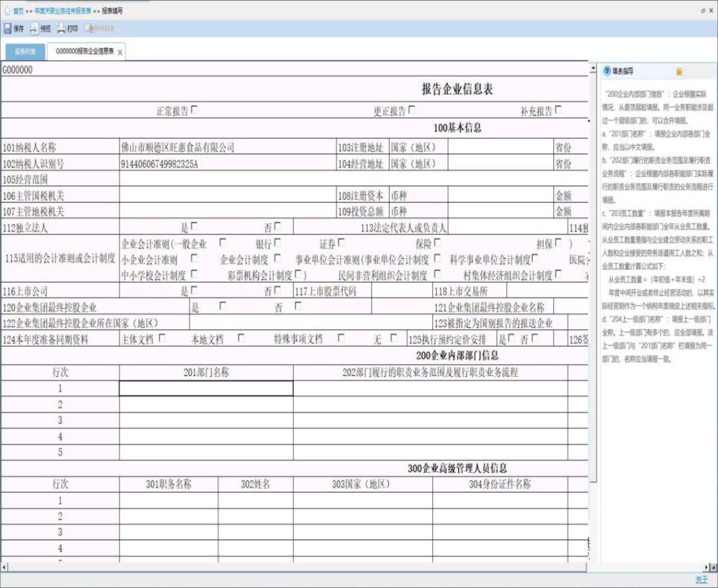Tick the 主体文档 checkbox
Image resolution: width=718 pixels, height=588 pixels.
coord(162,338)
